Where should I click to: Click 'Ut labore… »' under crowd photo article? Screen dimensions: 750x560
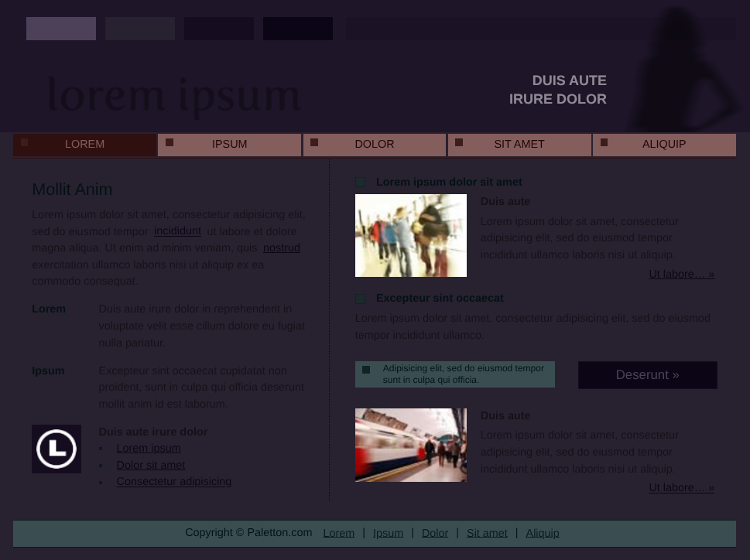tap(681, 275)
